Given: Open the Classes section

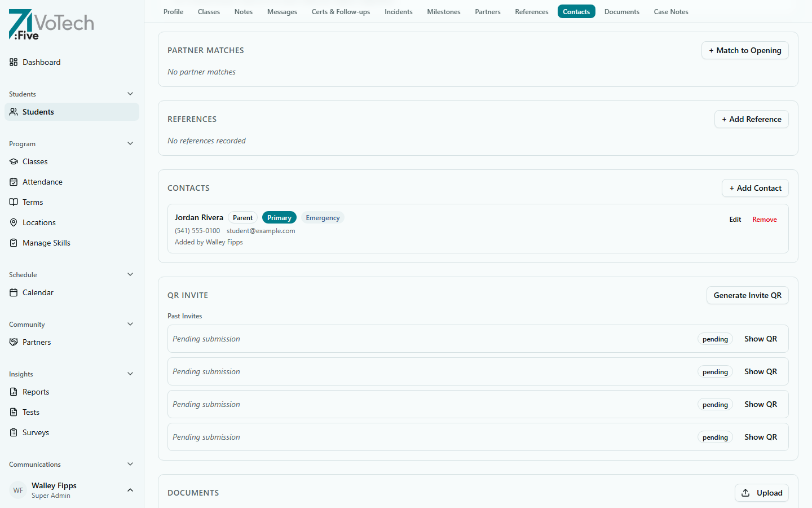Looking at the screenshot, I should 35,161.
